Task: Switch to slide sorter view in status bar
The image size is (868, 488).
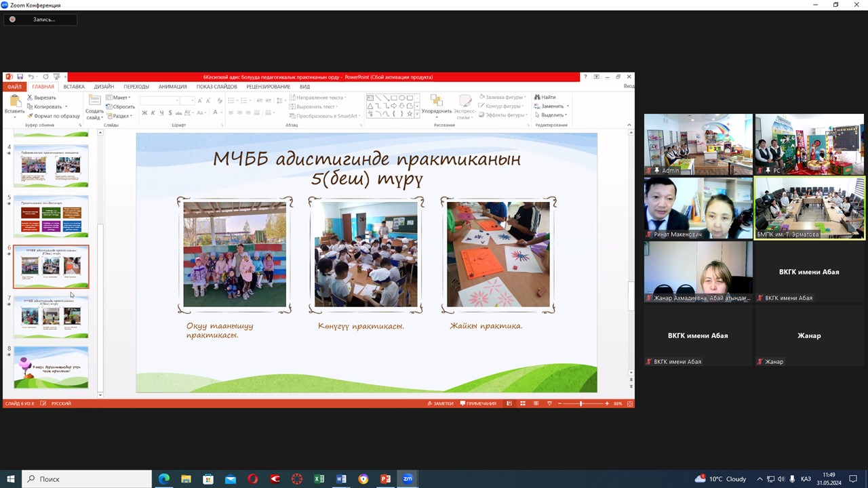Action: pyautogui.click(x=523, y=403)
